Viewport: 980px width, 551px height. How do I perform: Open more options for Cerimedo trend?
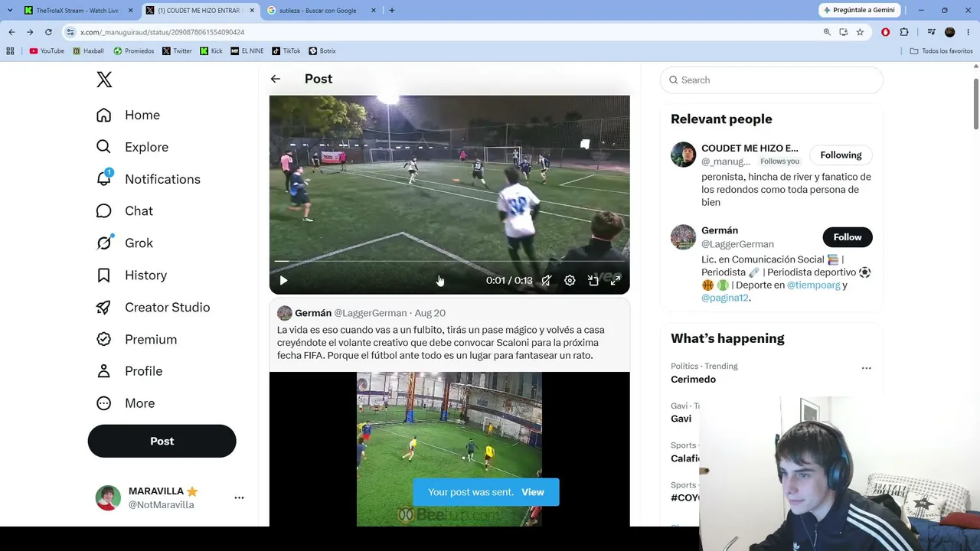point(866,368)
